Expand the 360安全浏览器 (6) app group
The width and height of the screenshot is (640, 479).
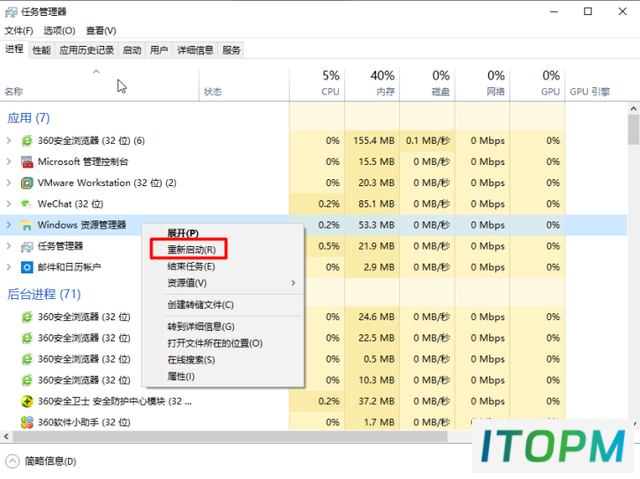click(x=9, y=141)
